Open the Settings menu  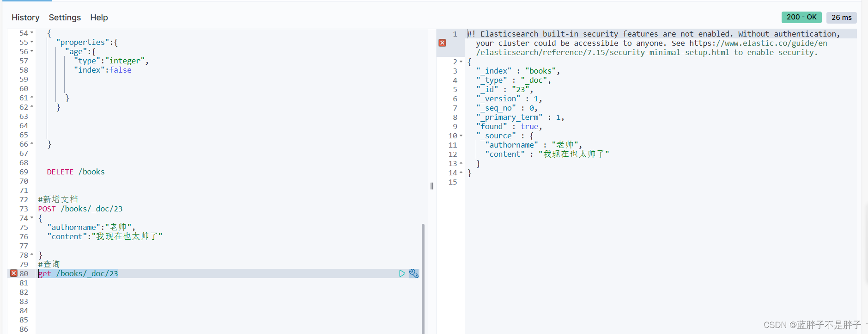click(65, 18)
